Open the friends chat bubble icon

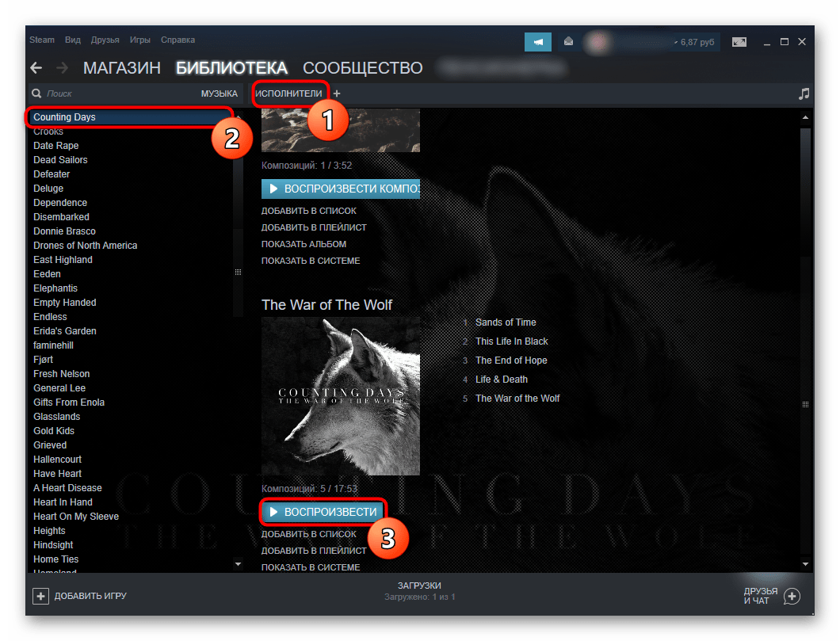click(x=792, y=596)
